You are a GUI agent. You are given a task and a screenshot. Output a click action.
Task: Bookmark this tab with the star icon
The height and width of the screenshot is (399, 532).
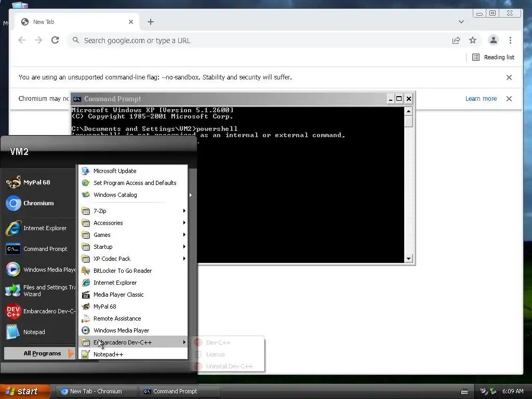pos(473,41)
